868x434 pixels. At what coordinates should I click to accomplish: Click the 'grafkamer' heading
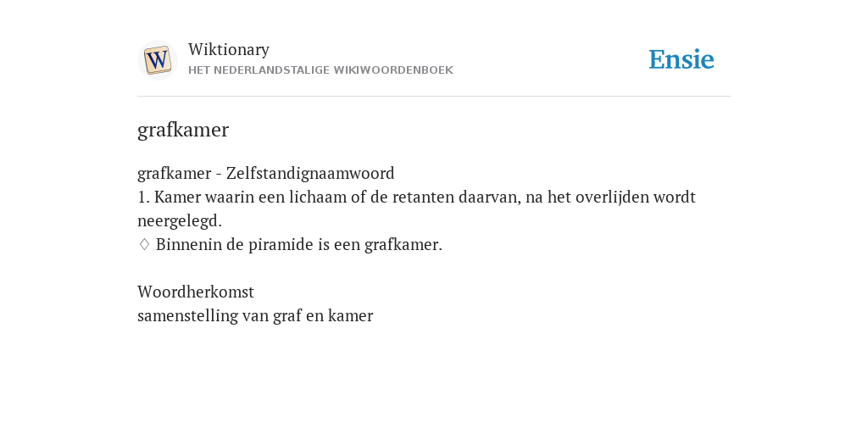(183, 130)
